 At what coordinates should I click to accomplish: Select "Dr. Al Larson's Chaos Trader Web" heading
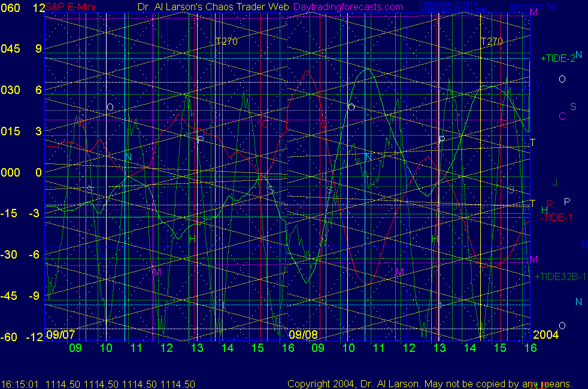point(213,7)
